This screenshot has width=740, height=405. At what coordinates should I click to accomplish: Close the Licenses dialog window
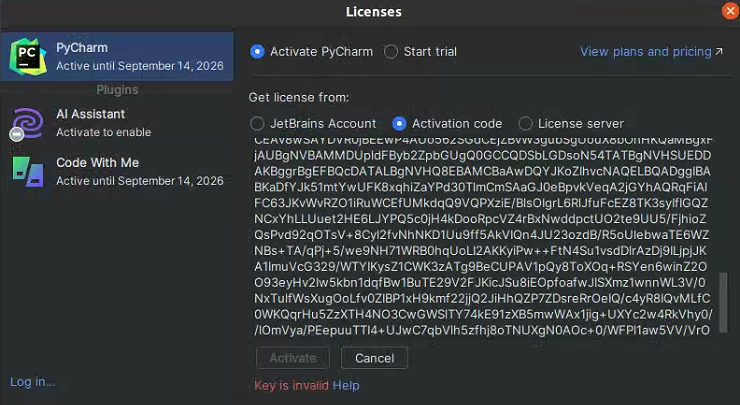pos(730,11)
